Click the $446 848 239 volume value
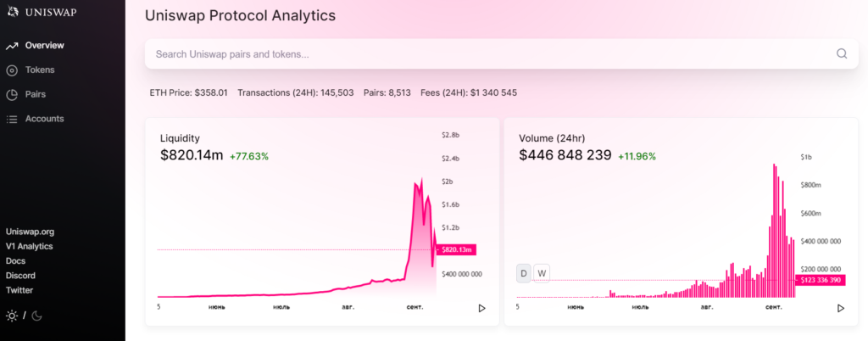Viewport: 868px width, 341px height. click(x=565, y=155)
